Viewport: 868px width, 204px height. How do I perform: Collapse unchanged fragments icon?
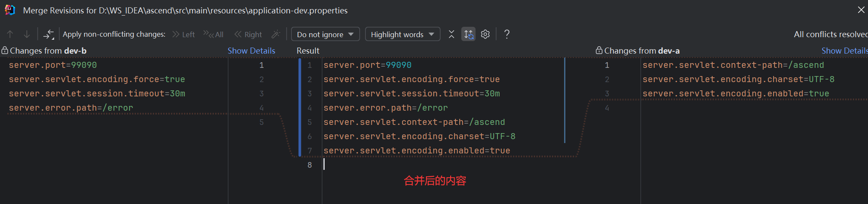452,34
